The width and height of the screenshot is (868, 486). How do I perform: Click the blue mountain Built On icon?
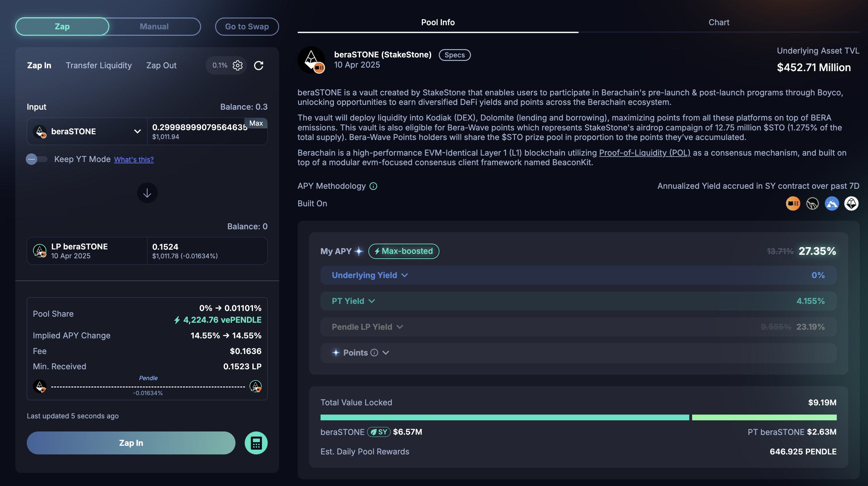(x=832, y=203)
